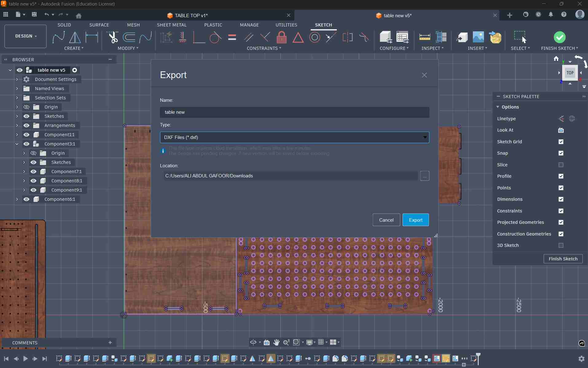Click the Equal constraint icon
The height and width of the screenshot is (368, 588).
point(232,38)
